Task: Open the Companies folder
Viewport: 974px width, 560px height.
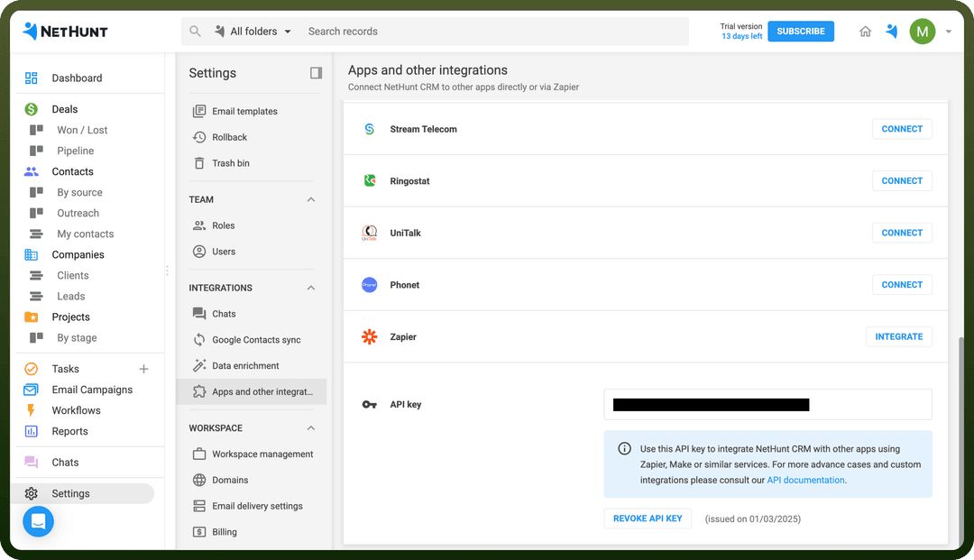Action: pyautogui.click(x=78, y=254)
